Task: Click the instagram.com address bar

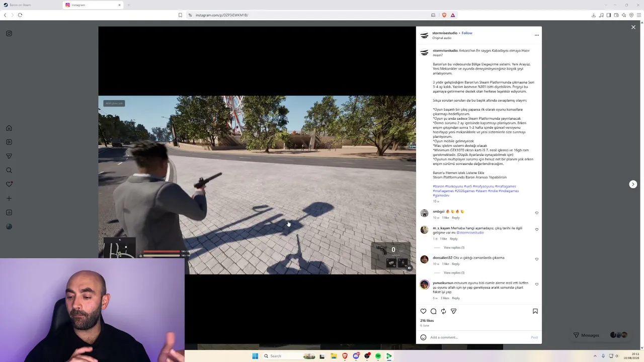Action: [x=307, y=15]
